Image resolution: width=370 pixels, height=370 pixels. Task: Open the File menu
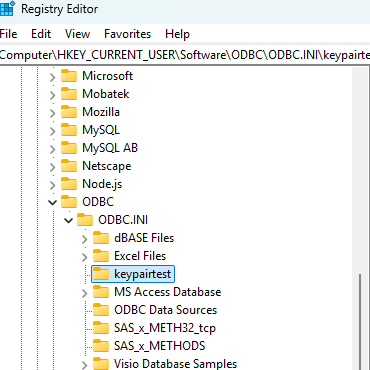coord(9,34)
